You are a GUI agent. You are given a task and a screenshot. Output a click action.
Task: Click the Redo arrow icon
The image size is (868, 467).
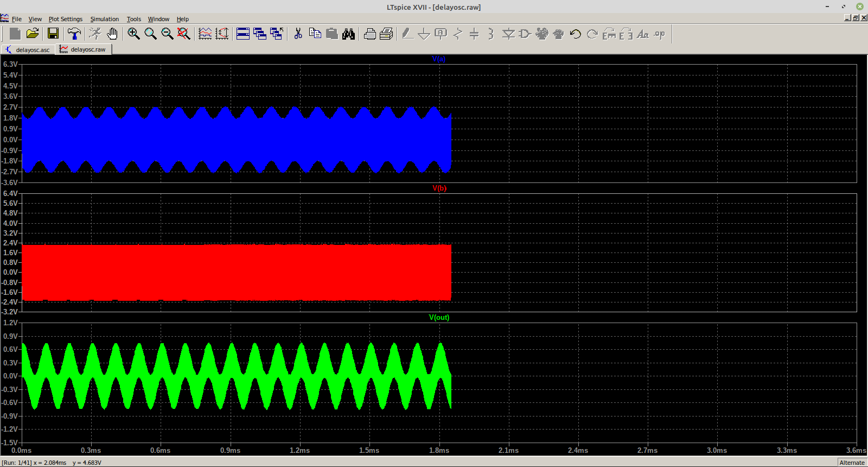pyautogui.click(x=592, y=34)
